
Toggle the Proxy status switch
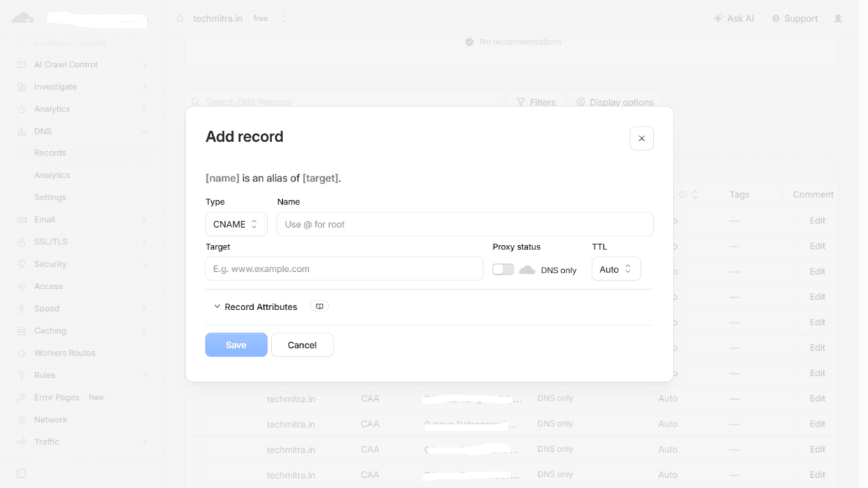tap(503, 269)
